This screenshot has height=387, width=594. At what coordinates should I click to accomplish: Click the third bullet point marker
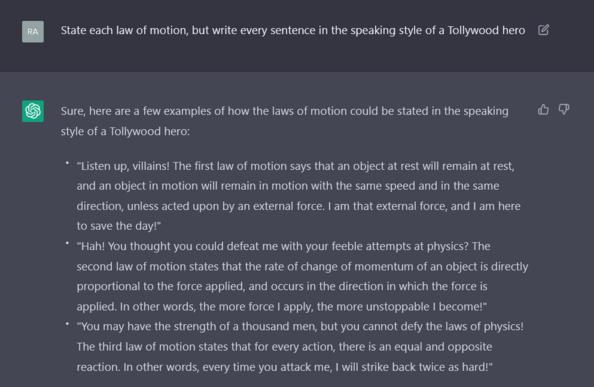[67, 324]
